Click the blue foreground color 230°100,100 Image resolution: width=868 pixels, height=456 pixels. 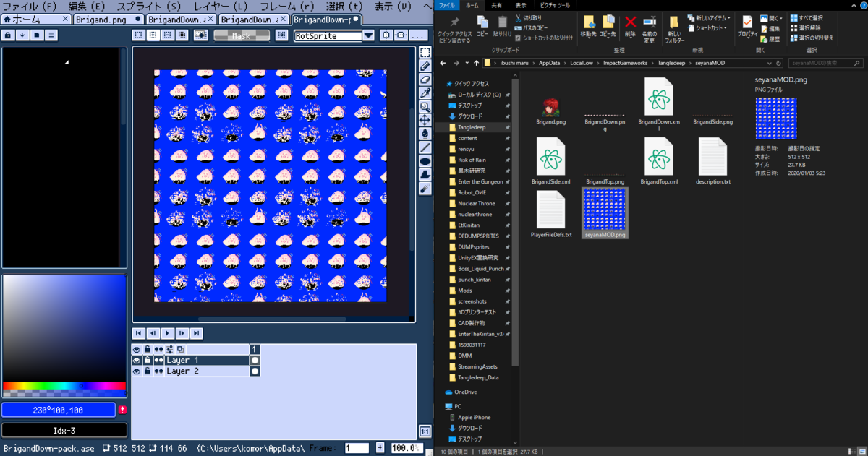pyautogui.click(x=58, y=410)
